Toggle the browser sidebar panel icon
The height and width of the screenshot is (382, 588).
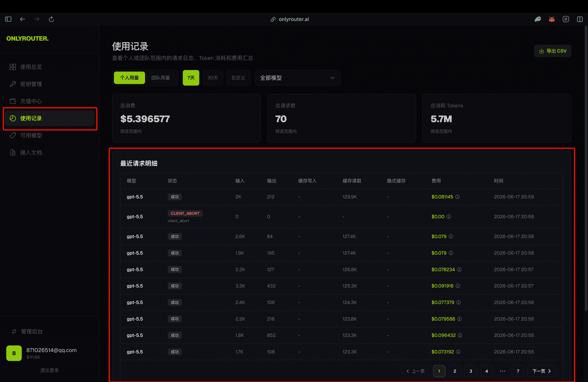coord(8,19)
